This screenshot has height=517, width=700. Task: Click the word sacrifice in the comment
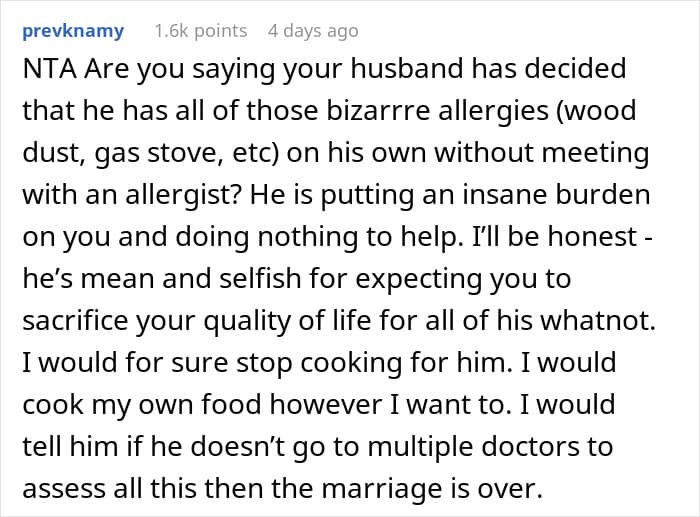(x=75, y=321)
